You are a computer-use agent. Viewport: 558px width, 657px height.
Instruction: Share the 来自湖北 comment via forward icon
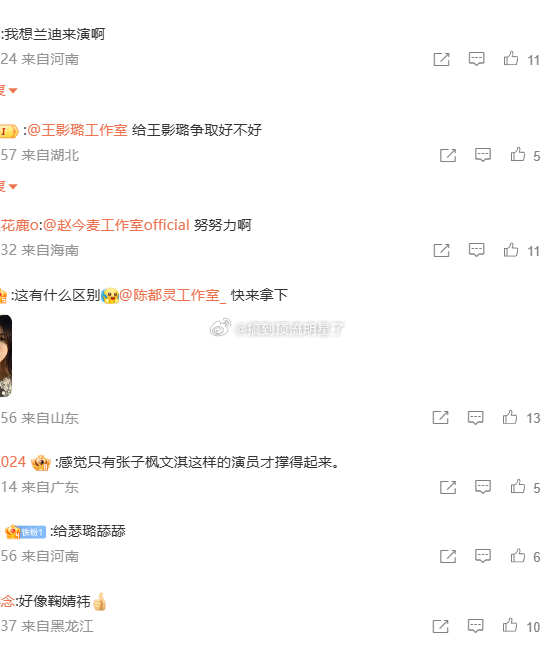[x=448, y=155]
